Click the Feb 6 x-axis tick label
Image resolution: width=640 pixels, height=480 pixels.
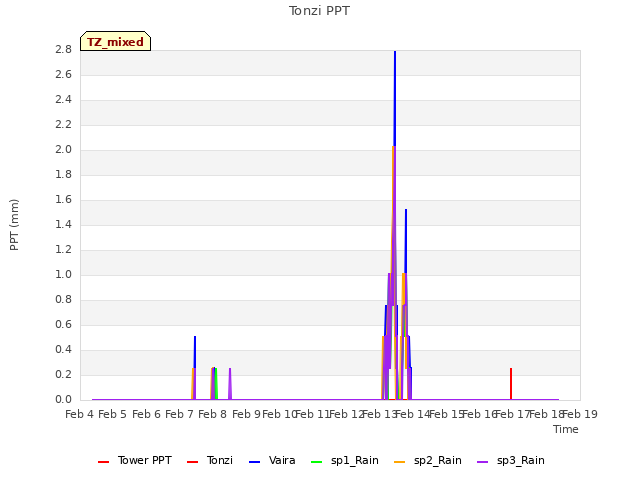pyautogui.click(x=146, y=414)
